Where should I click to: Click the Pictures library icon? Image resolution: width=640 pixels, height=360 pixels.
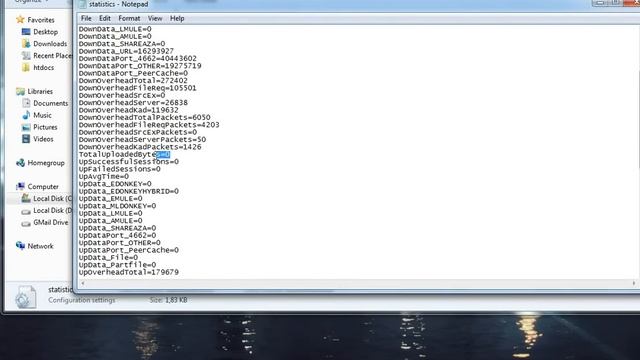tap(26, 127)
